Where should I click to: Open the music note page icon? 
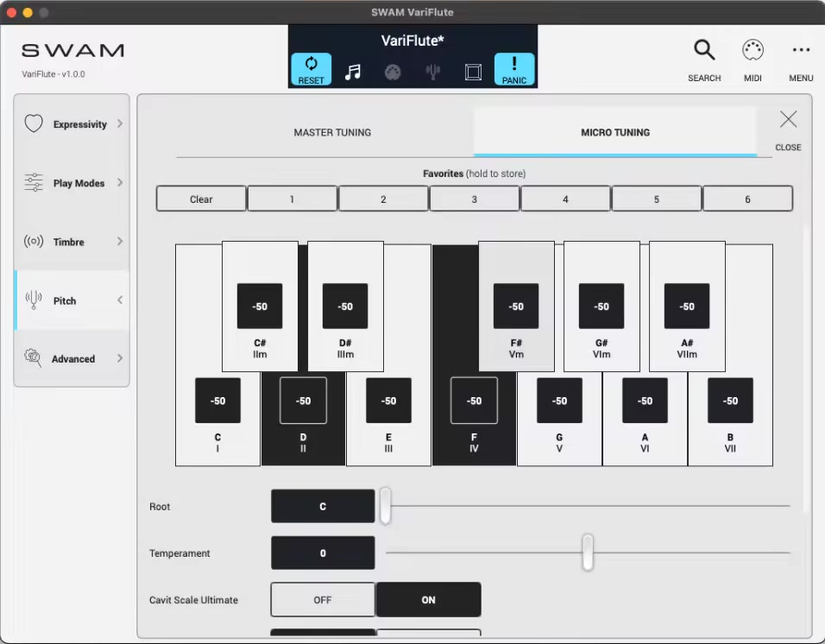tap(352, 72)
